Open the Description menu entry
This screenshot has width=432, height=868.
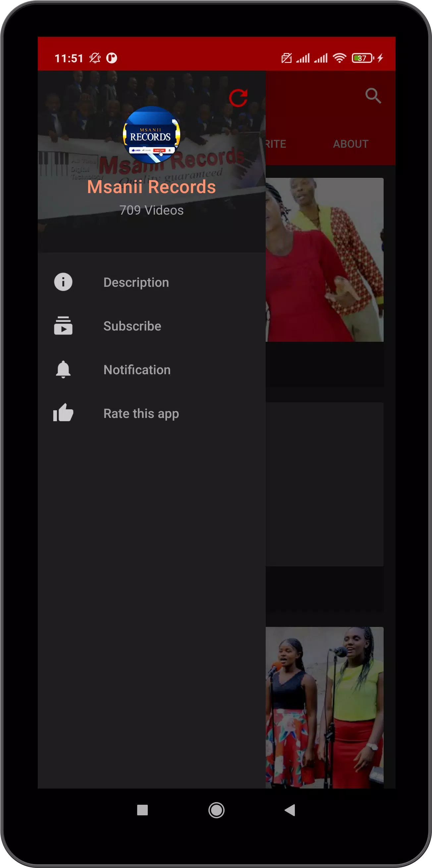152,282
